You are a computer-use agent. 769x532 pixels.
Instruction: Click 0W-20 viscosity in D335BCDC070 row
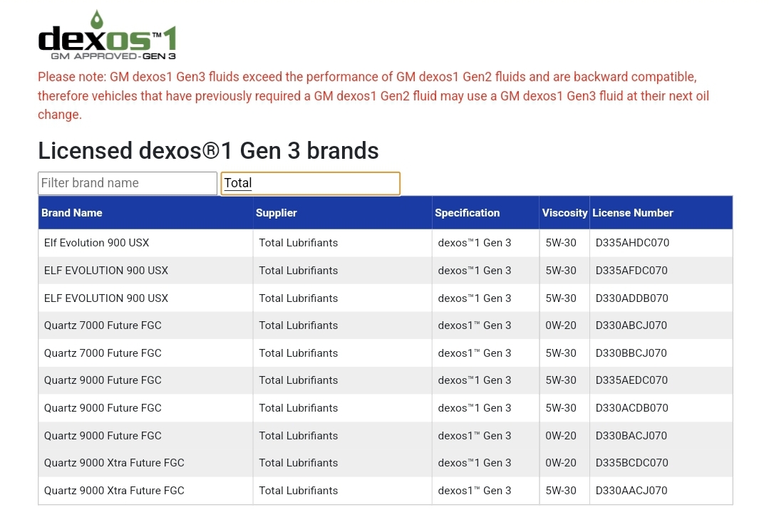561,463
